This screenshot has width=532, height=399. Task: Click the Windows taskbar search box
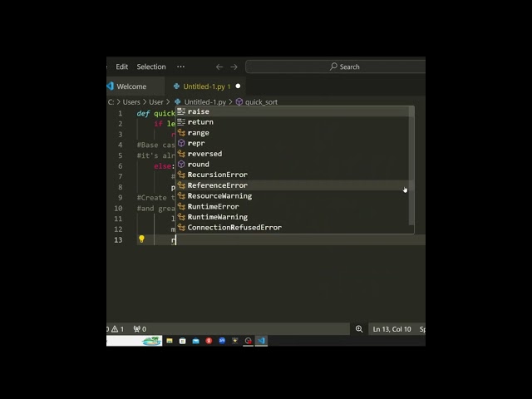pos(135,341)
